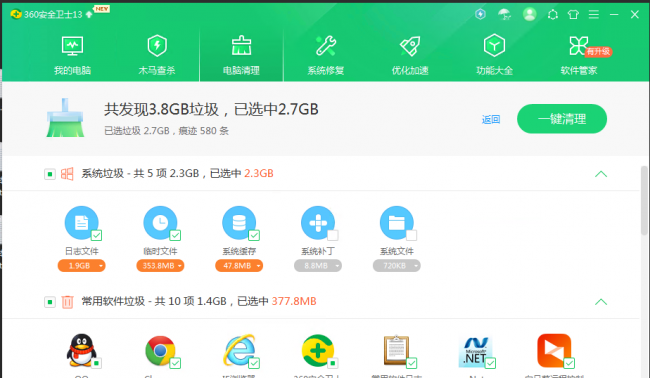Toggle the QQ item checkbox
650x378 pixels.
tap(97, 363)
